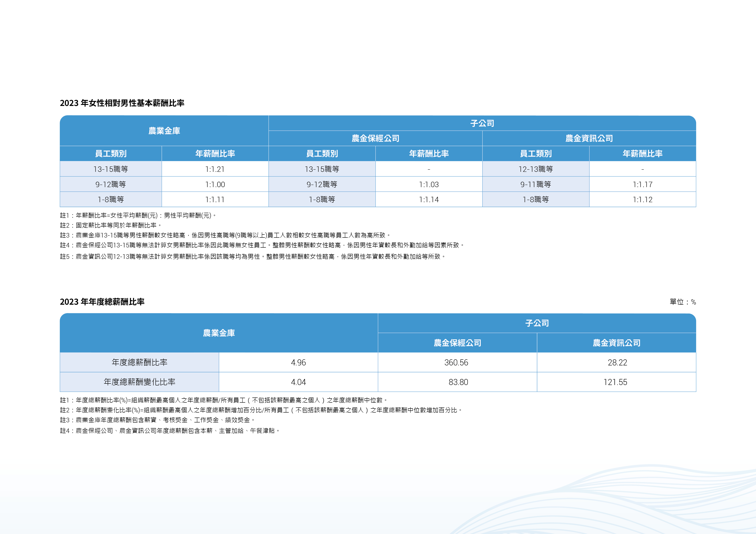
Task: Click '1-8職等' beside the 1:1.11 value
Action: click(x=111, y=199)
